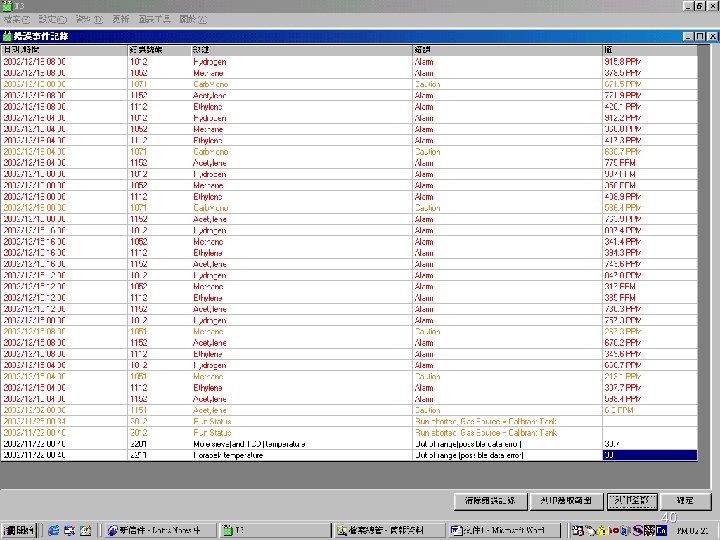Click the red tray icon in system tray
This screenshot has height=540, width=720.
(x=614, y=531)
